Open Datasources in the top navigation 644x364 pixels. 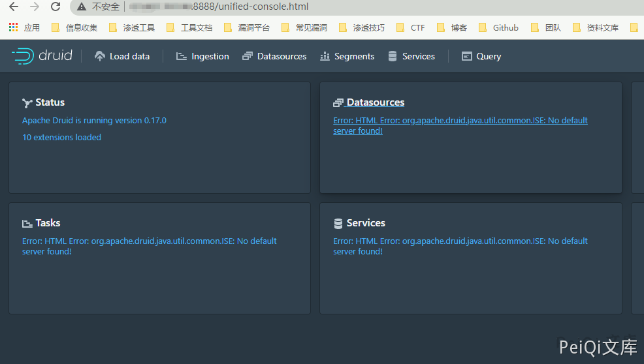tap(274, 57)
